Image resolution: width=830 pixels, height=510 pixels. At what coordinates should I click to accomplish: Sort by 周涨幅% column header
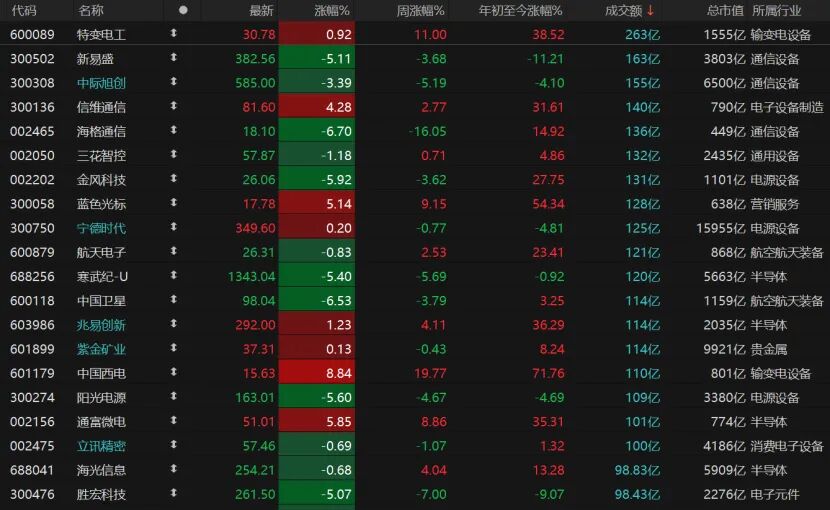tap(421, 10)
